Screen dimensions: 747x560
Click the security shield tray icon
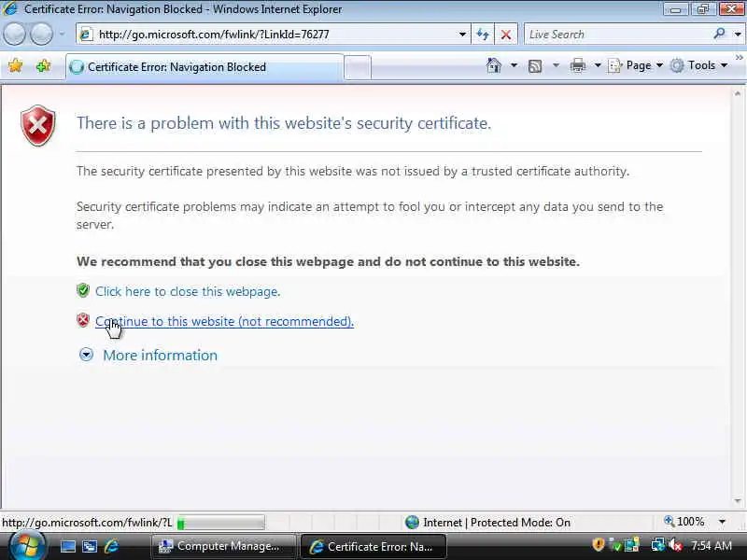[x=599, y=545]
